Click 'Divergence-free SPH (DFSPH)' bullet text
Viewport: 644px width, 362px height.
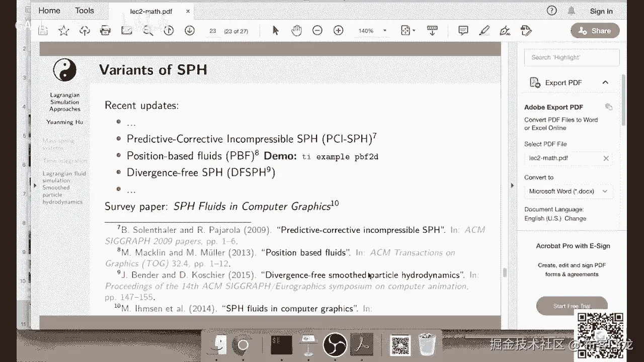pos(201,172)
